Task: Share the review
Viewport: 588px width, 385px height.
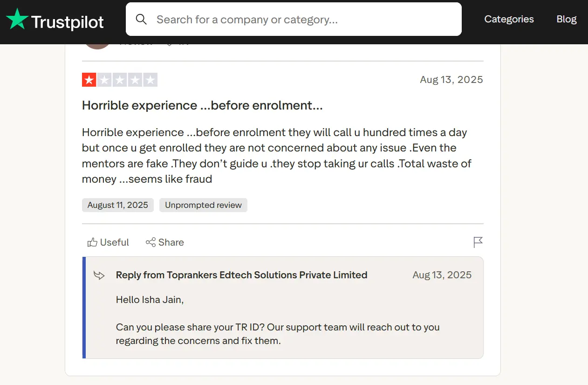Action: click(172, 242)
